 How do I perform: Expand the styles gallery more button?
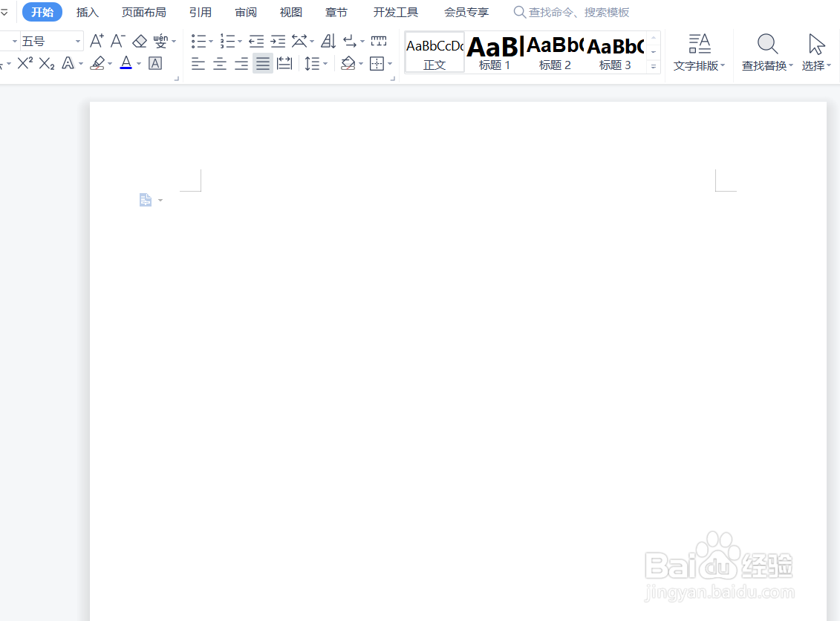[x=653, y=66]
